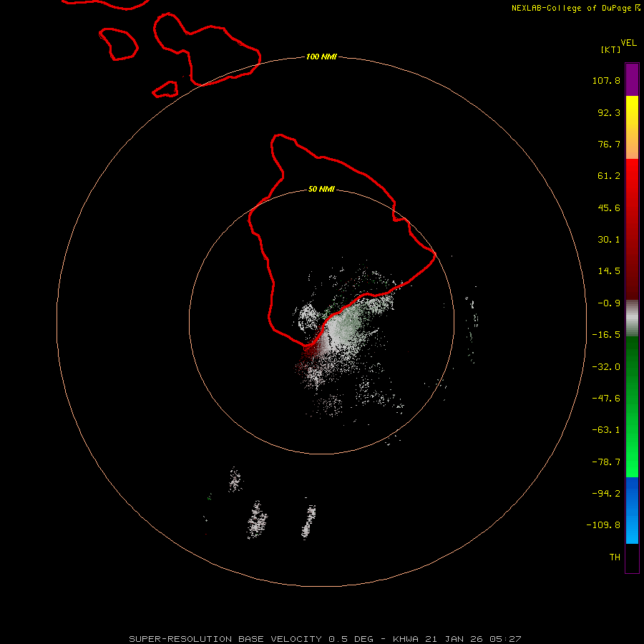Click the -0.9 velocity scale value
The width and height of the screenshot is (644, 644).
click(x=609, y=303)
